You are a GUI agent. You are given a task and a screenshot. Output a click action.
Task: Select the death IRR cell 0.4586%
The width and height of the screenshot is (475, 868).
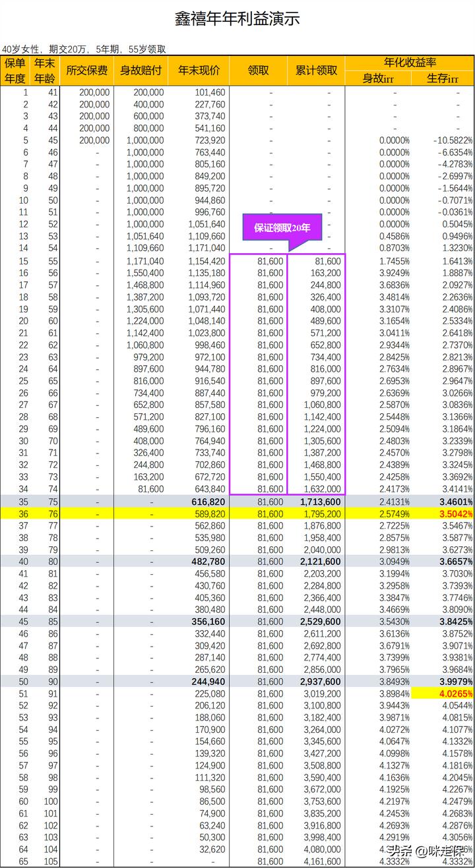[394, 236]
